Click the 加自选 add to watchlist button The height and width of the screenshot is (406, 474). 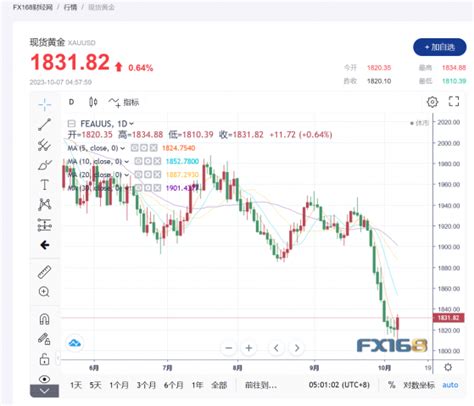click(440, 47)
